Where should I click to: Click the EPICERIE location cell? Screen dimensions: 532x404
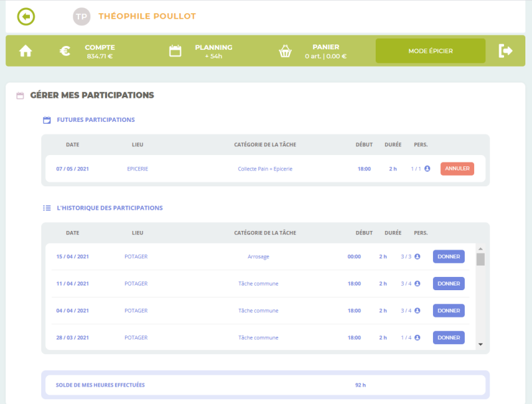click(138, 169)
